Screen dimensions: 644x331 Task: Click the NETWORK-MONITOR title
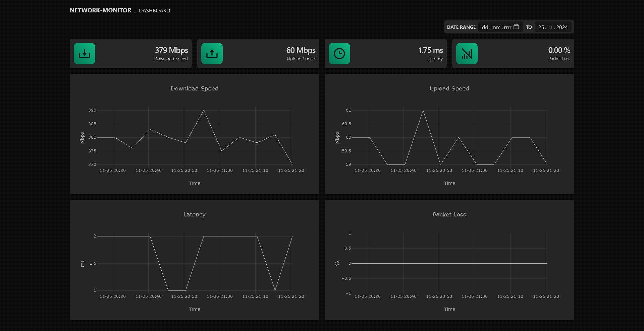[101, 10]
